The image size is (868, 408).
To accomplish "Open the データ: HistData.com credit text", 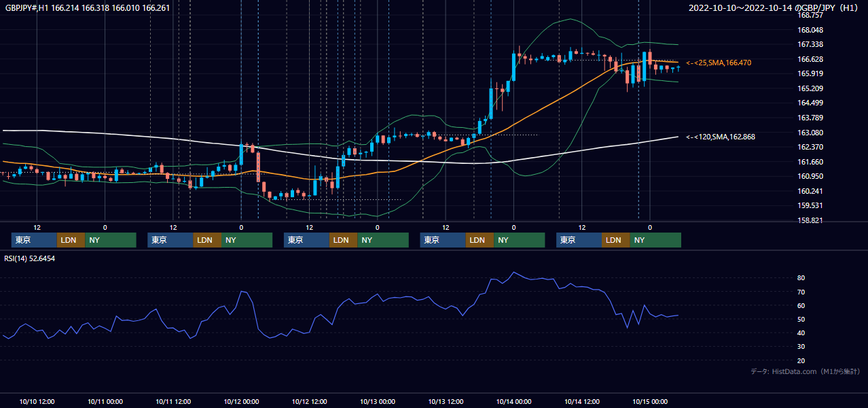I will 805,371.
